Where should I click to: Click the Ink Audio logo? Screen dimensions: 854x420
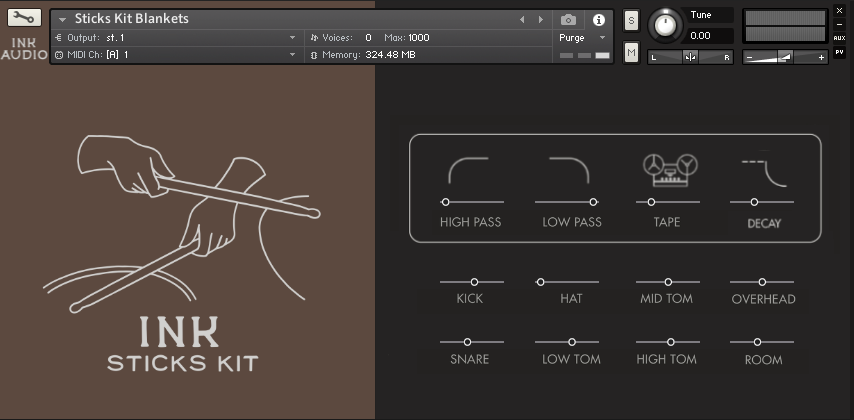click(24, 48)
